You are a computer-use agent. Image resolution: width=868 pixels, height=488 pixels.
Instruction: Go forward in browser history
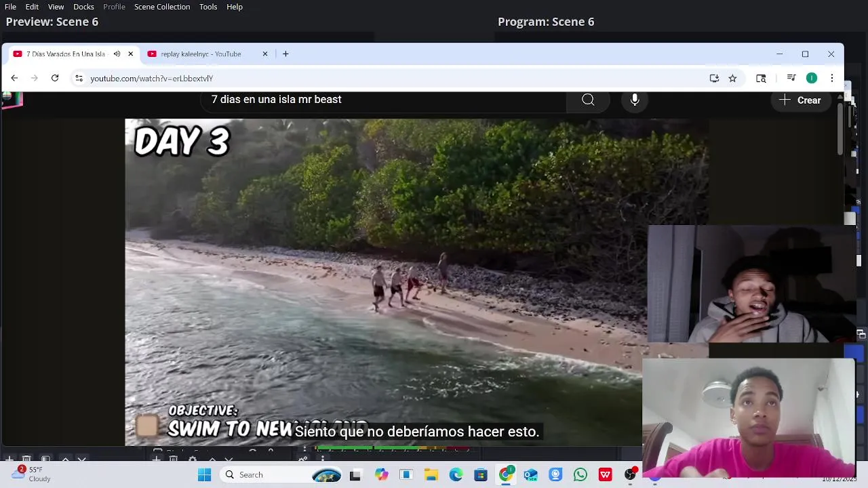[35, 78]
